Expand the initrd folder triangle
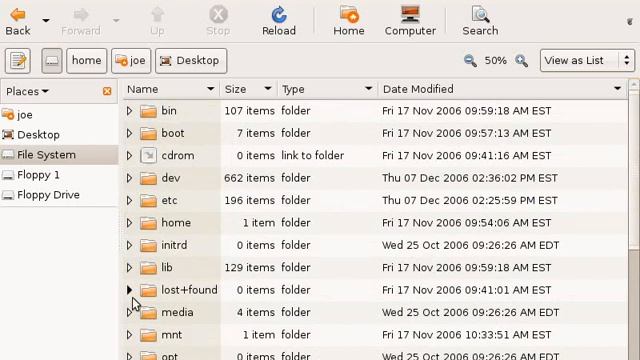This screenshot has height=360, width=640. pyautogui.click(x=129, y=245)
